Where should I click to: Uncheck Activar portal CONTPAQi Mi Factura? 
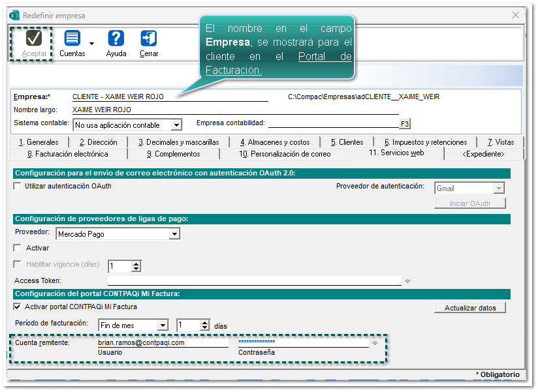[18, 307]
